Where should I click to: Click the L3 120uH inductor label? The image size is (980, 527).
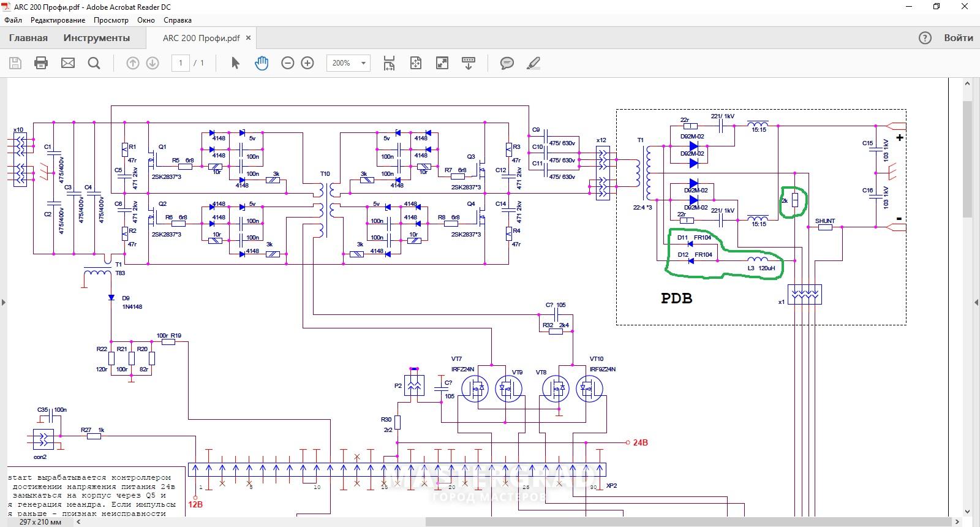(x=761, y=268)
